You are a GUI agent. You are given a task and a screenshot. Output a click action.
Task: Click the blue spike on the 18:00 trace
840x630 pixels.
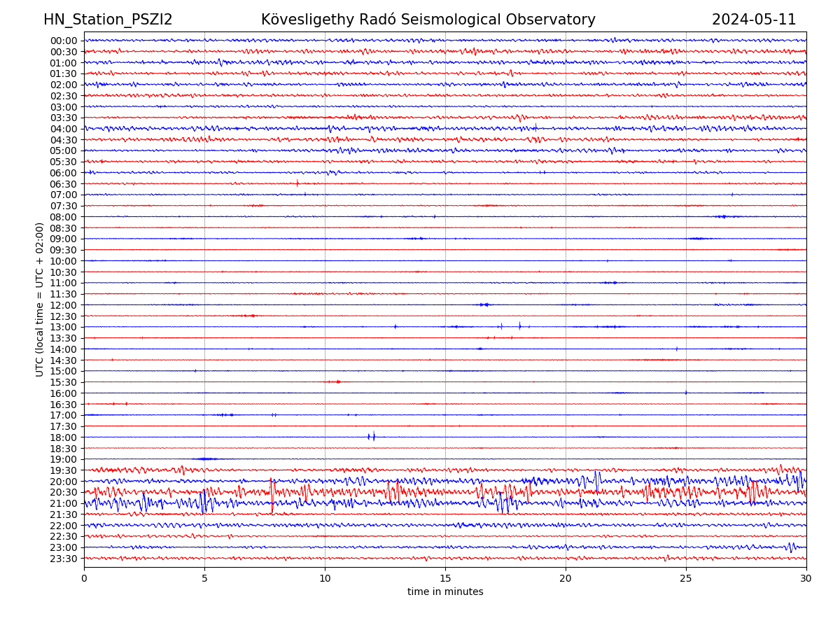(373, 437)
